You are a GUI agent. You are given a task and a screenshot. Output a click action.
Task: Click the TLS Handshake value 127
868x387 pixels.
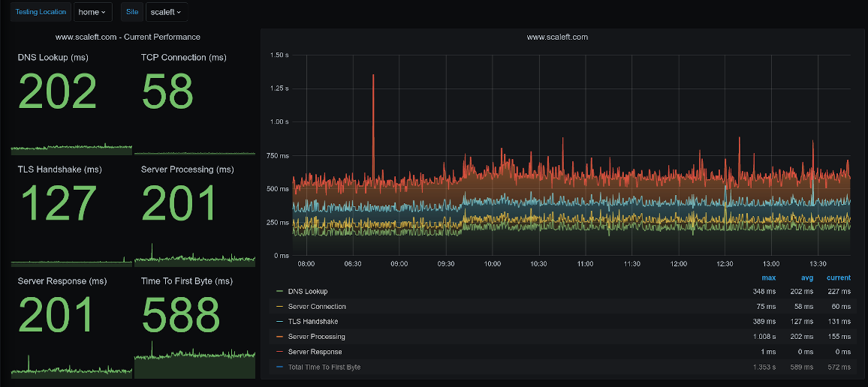pyautogui.click(x=60, y=203)
